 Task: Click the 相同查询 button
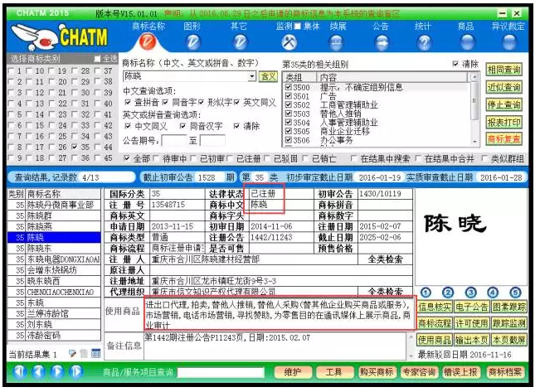point(504,70)
